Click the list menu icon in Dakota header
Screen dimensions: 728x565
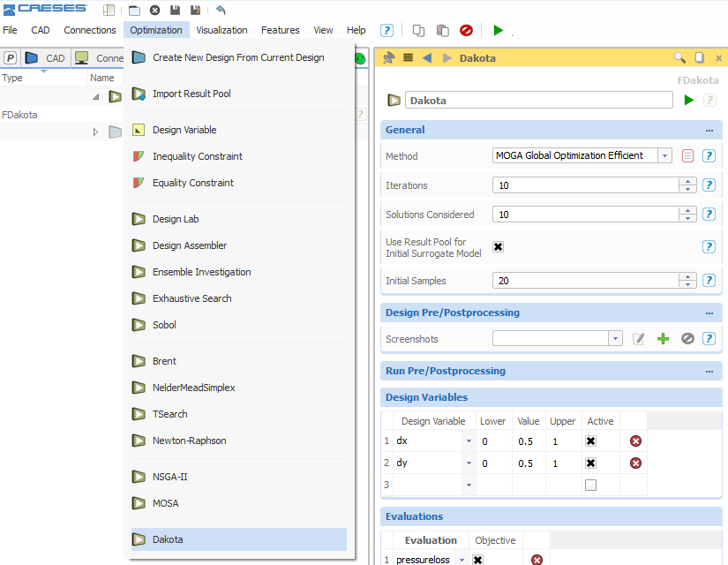(408, 58)
